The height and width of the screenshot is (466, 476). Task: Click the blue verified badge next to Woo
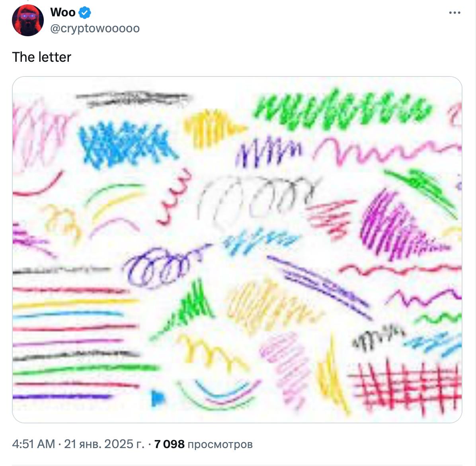(x=85, y=12)
